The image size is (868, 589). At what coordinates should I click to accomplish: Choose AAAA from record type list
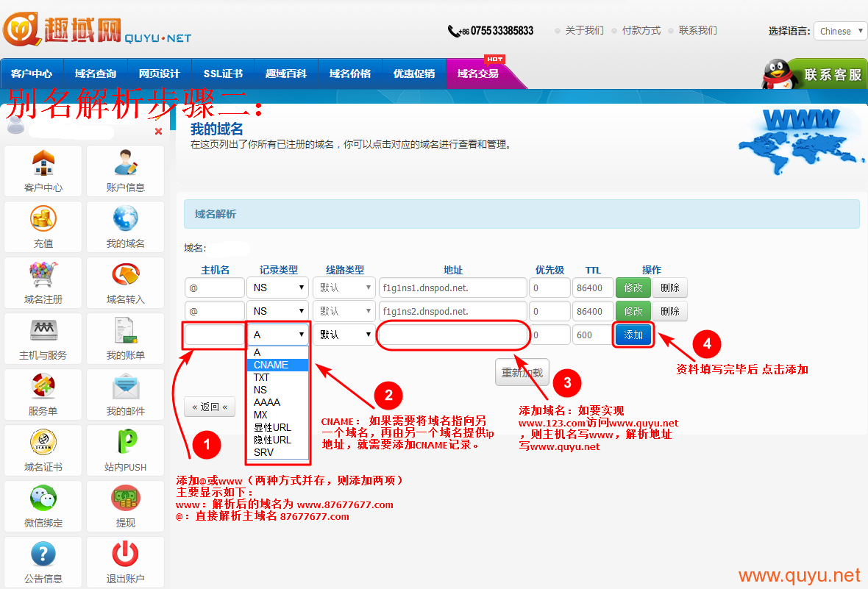tap(278, 402)
